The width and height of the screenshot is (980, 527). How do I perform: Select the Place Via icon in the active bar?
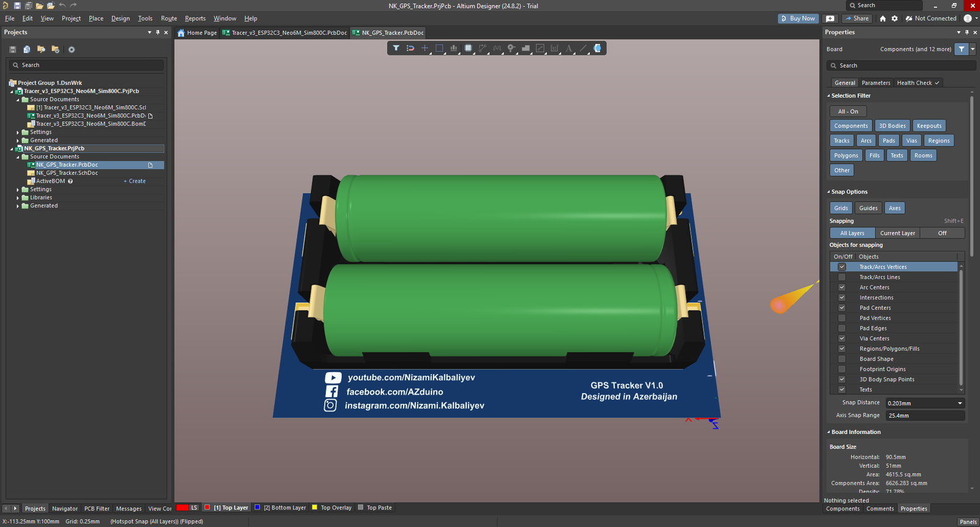pos(511,48)
